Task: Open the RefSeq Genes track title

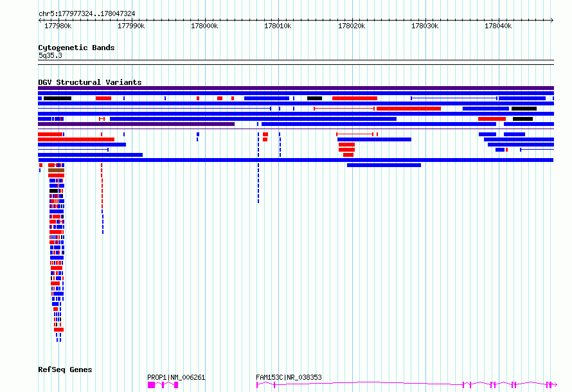Action: [x=65, y=370]
